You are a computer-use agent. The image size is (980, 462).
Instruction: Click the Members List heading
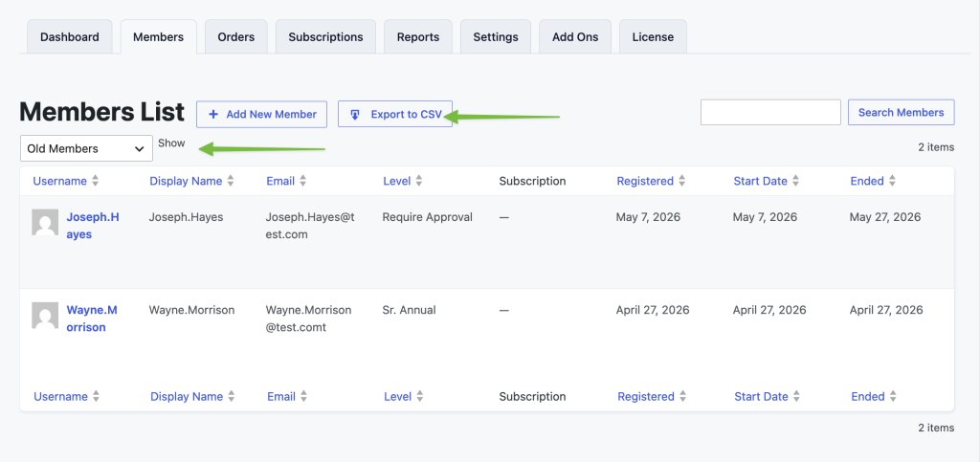(101, 112)
